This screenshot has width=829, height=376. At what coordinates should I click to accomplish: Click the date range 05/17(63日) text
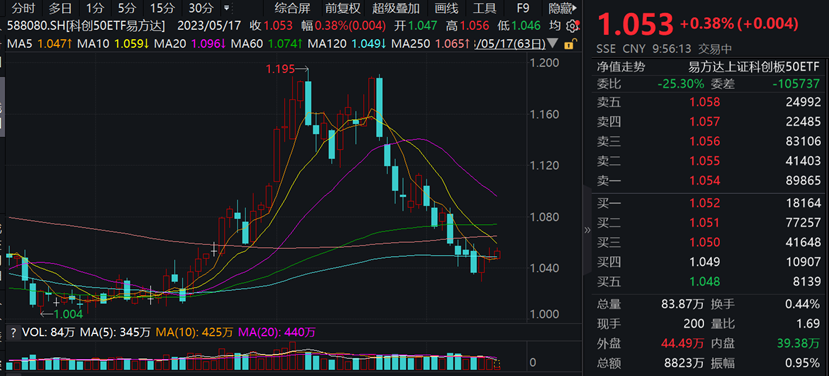[x=511, y=43]
